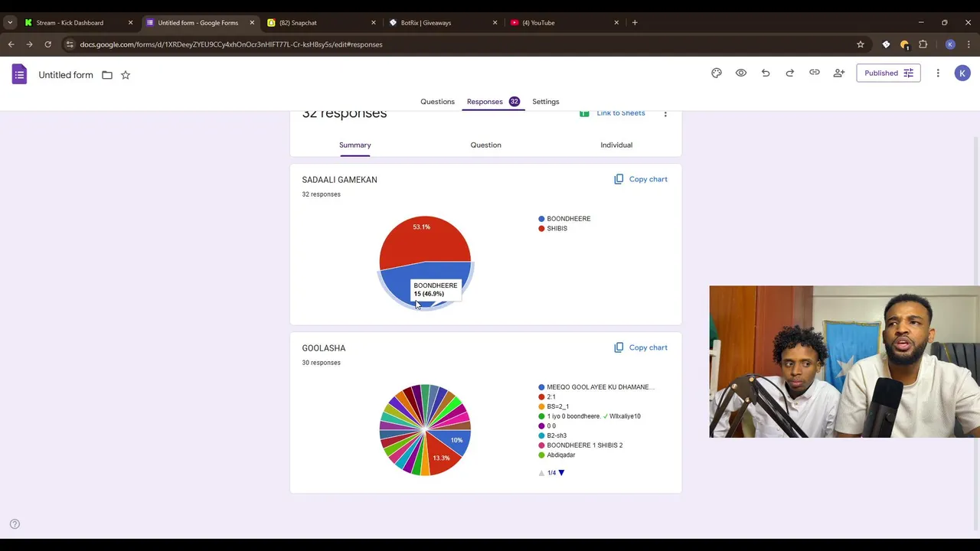Move form to folder icon
The width and height of the screenshot is (980, 551).
click(107, 75)
